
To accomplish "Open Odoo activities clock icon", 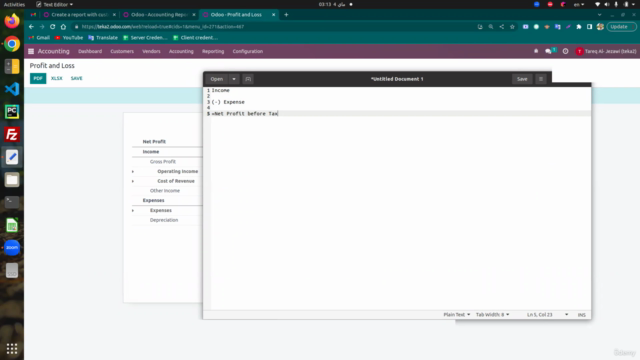I will [x=565, y=51].
